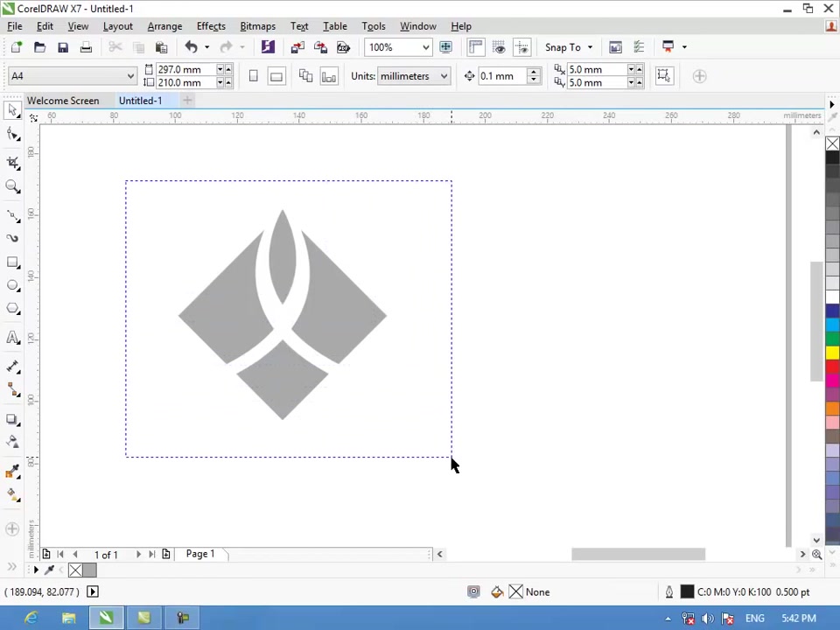Select the Text tool

pos(12,338)
